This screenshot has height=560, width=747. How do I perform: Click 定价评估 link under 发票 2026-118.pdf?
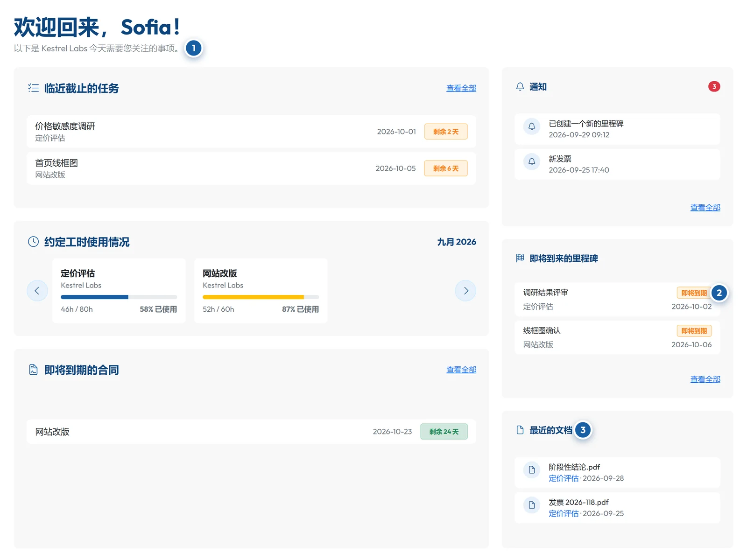pyautogui.click(x=564, y=513)
